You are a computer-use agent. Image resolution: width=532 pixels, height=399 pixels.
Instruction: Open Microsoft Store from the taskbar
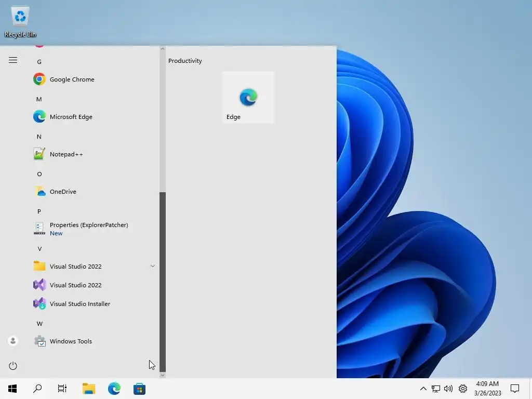(139, 389)
